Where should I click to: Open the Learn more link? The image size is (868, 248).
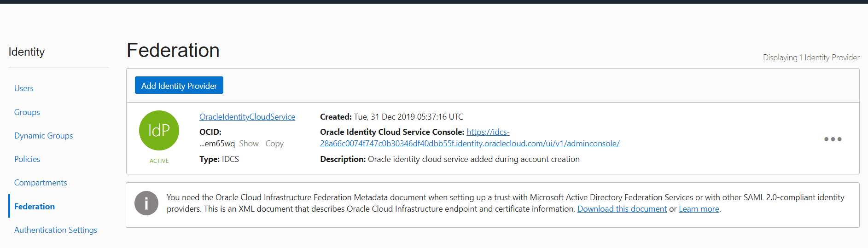pyautogui.click(x=699, y=209)
